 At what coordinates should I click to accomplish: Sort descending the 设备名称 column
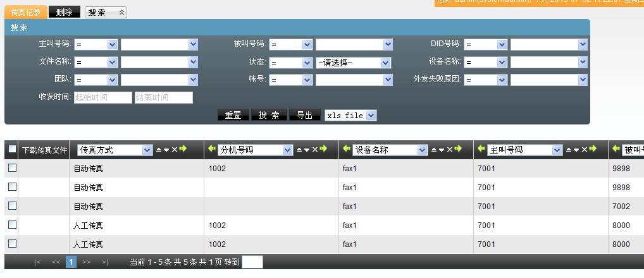point(442,150)
